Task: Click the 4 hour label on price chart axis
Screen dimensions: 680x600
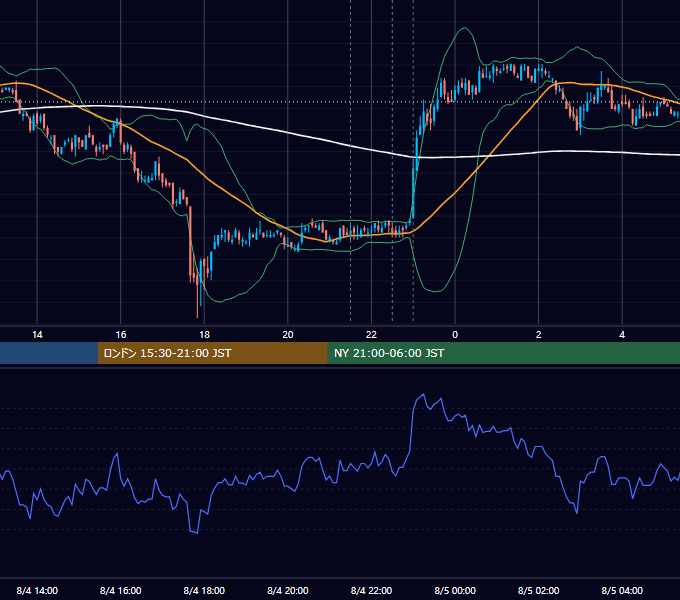Action: pos(622,335)
